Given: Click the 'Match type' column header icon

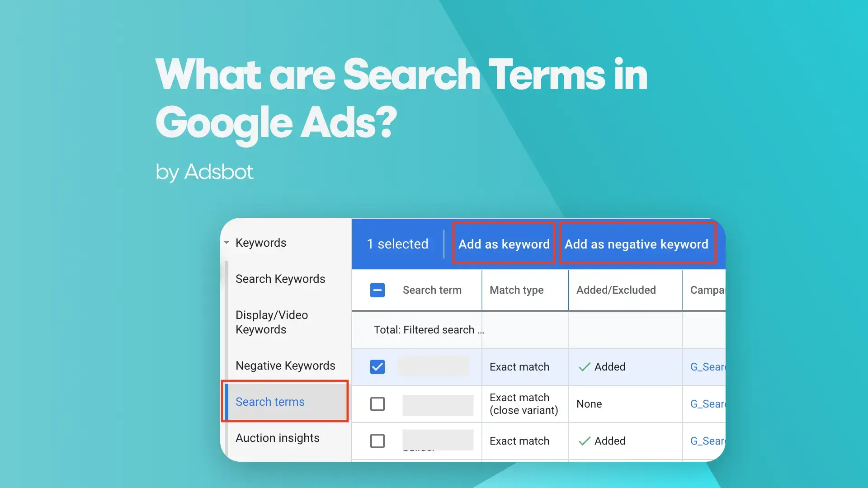Looking at the screenshot, I should pos(516,290).
